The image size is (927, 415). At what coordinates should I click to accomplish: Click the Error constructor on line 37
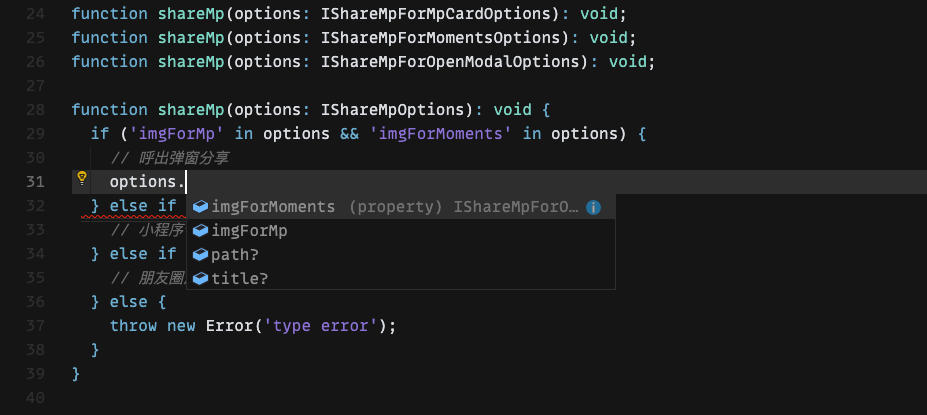(230, 326)
